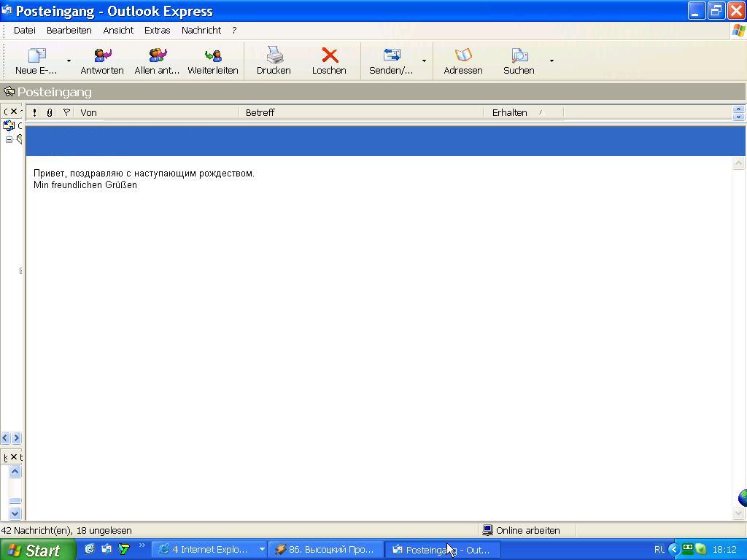Viewport: 747px width, 560px height.
Task: Open the Datei menu
Action: click(25, 31)
